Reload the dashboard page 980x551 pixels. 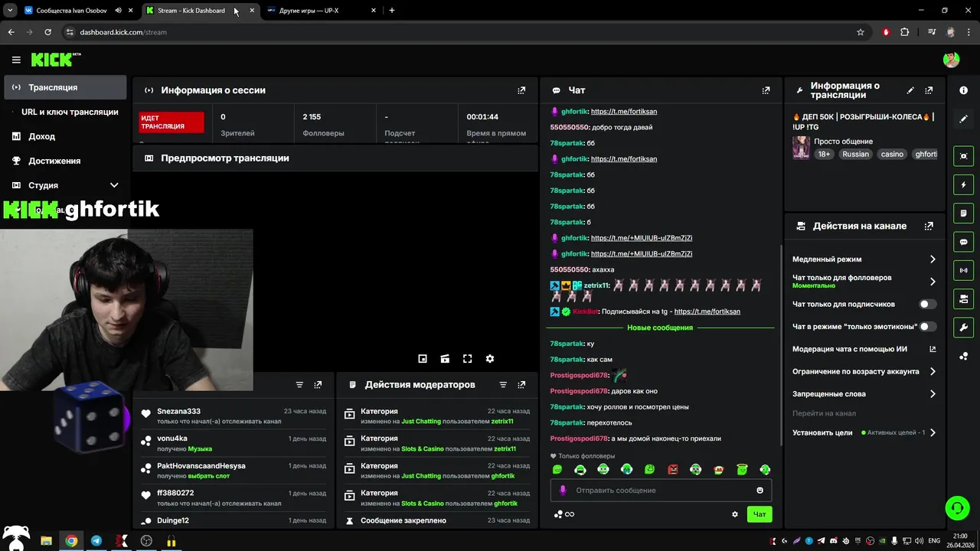[47, 32]
